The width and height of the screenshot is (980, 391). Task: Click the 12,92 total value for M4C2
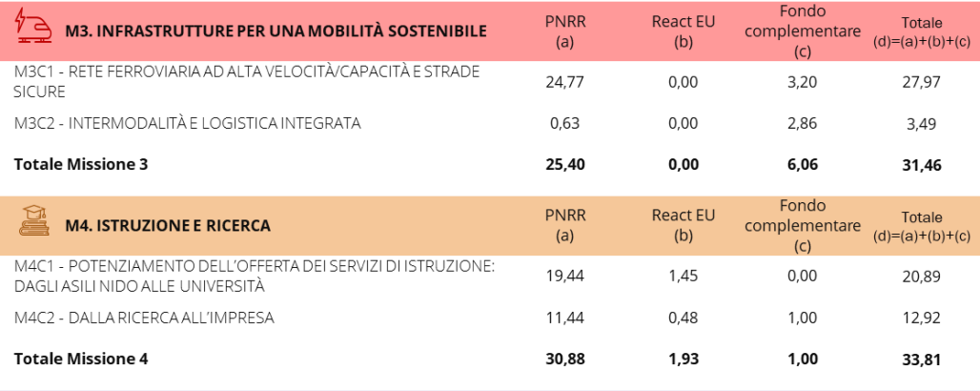[921, 319]
